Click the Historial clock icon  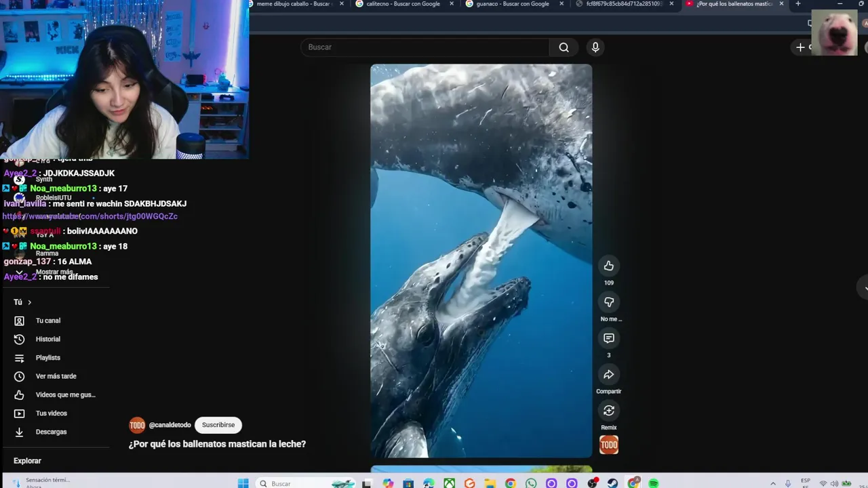(19, 339)
